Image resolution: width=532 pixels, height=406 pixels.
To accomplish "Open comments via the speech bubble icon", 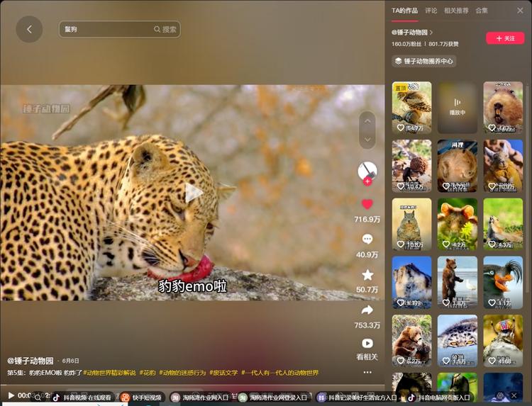I will pos(367,239).
